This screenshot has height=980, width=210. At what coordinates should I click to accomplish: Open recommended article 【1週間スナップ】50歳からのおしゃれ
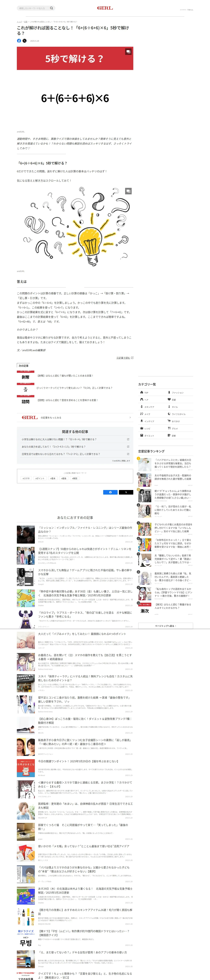(85, 551)
